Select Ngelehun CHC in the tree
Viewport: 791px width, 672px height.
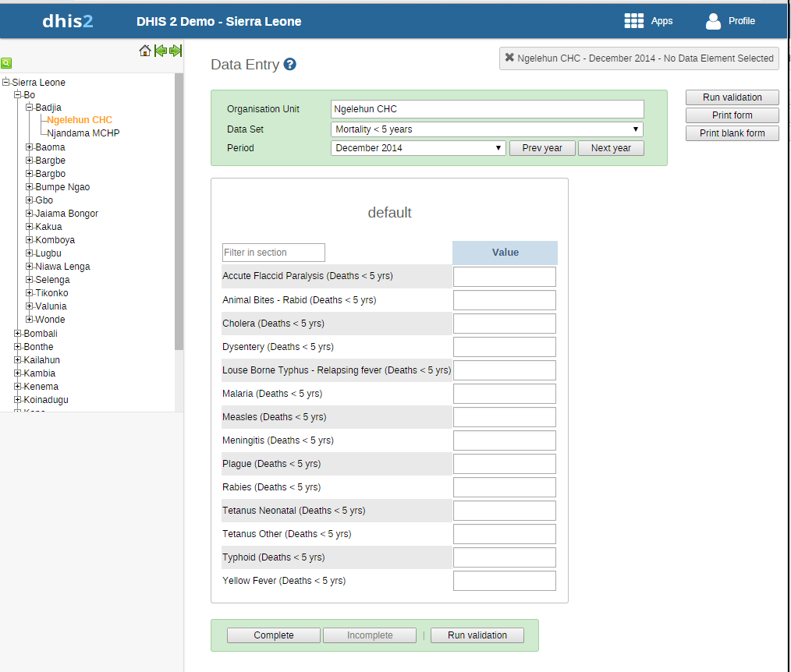click(x=80, y=120)
